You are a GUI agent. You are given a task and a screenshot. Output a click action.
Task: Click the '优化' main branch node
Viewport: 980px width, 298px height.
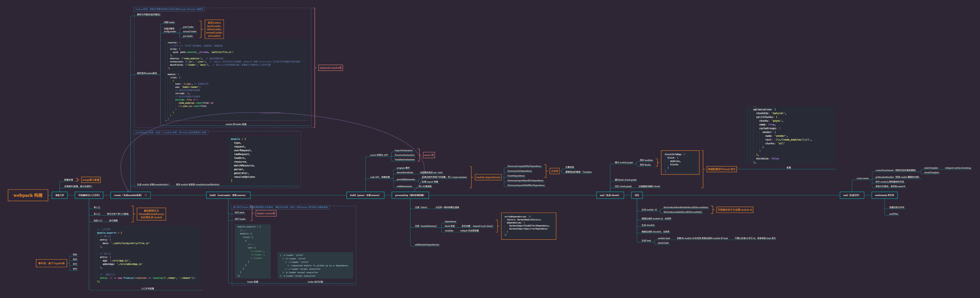coord(636,195)
